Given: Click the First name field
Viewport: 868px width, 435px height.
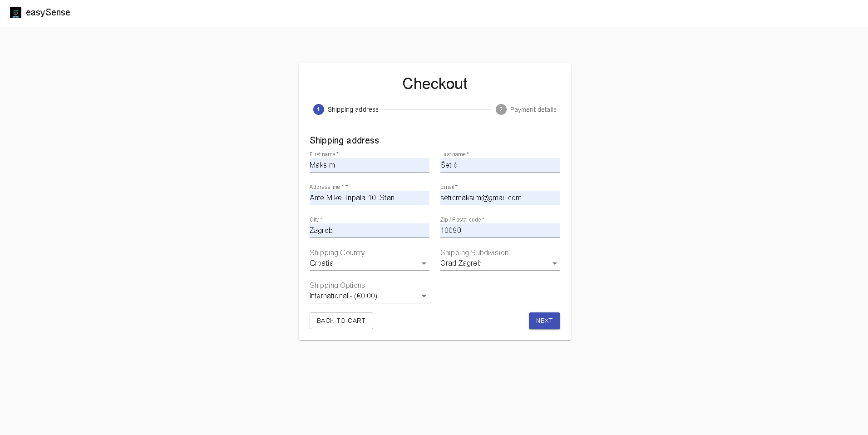Looking at the screenshot, I should [369, 165].
